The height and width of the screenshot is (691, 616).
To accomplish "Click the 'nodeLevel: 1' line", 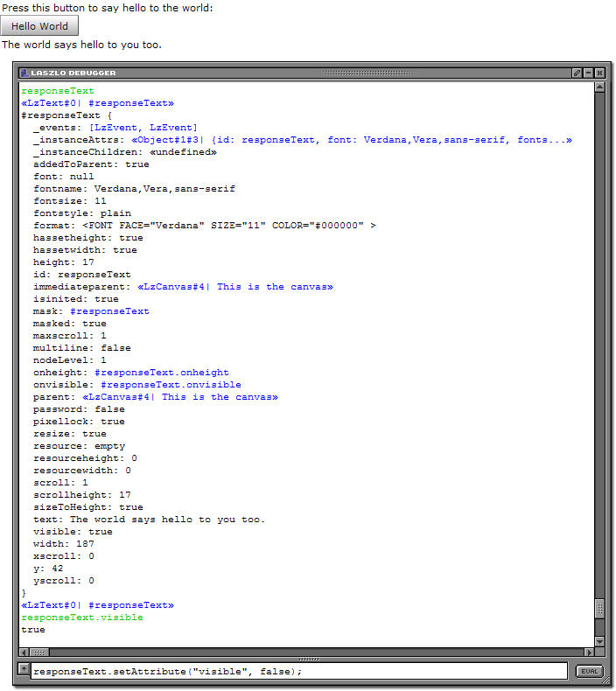I will click(70, 360).
